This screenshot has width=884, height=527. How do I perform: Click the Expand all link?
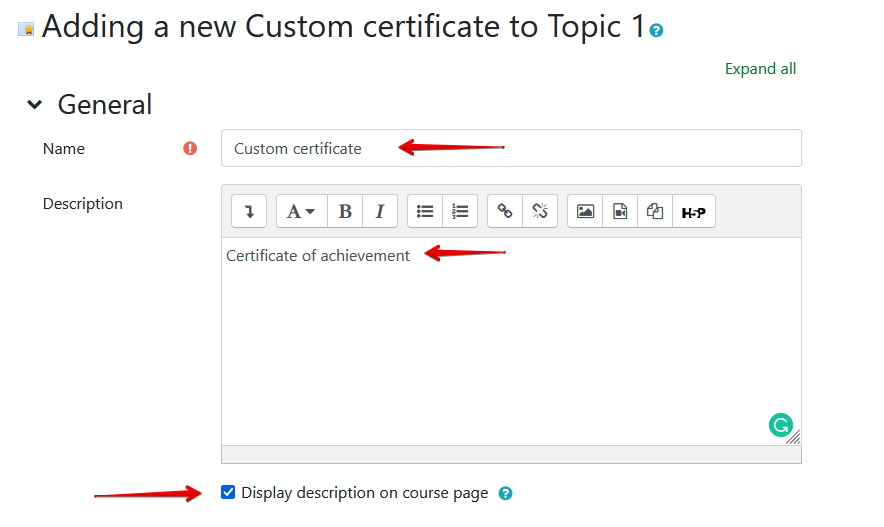point(760,69)
